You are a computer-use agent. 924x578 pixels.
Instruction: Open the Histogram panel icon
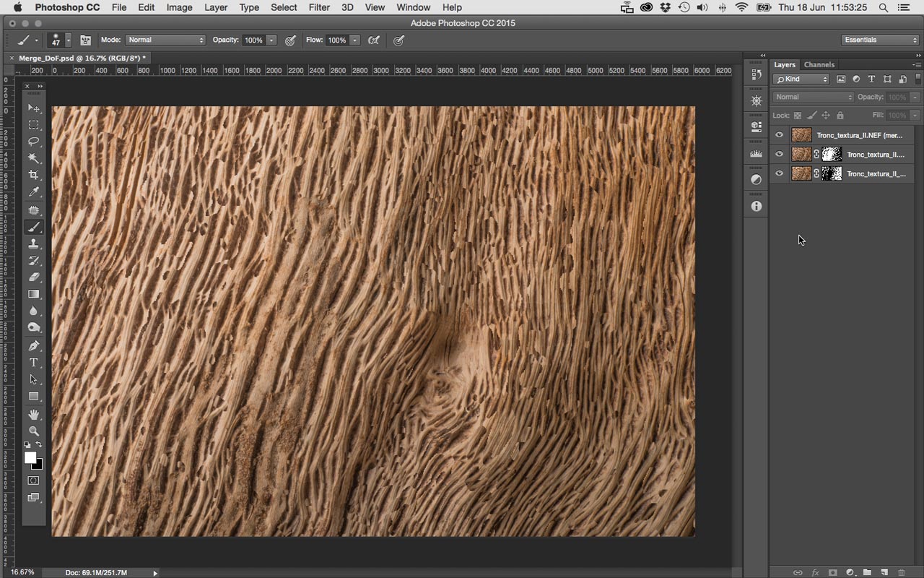(756, 153)
